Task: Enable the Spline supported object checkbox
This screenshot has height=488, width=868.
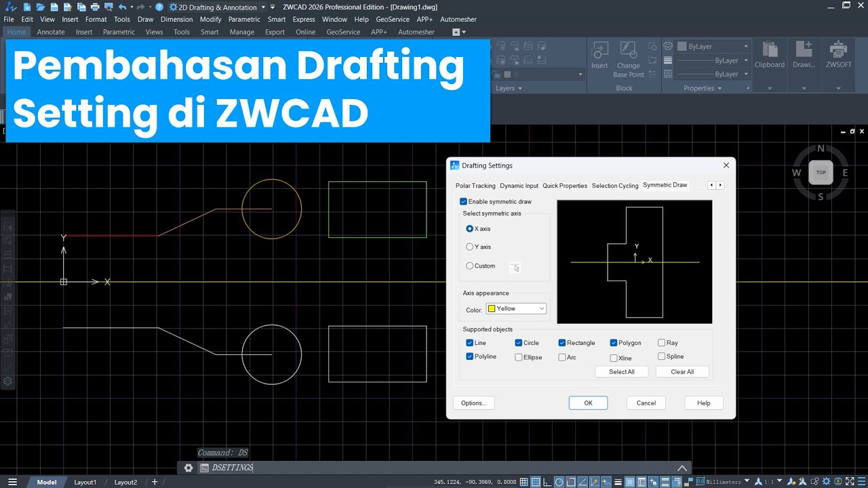Action: point(662,357)
